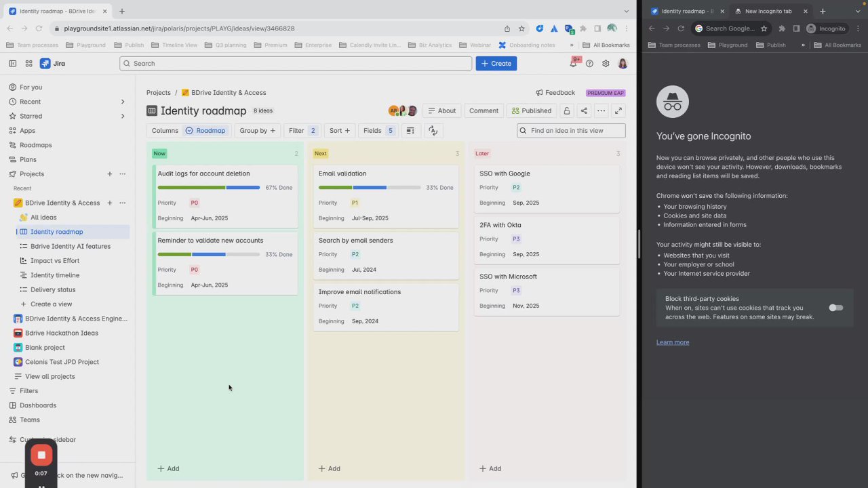This screenshot has width=868, height=488.
Task: Open Bdrive Identity AI features view
Action: [x=70, y=246]
